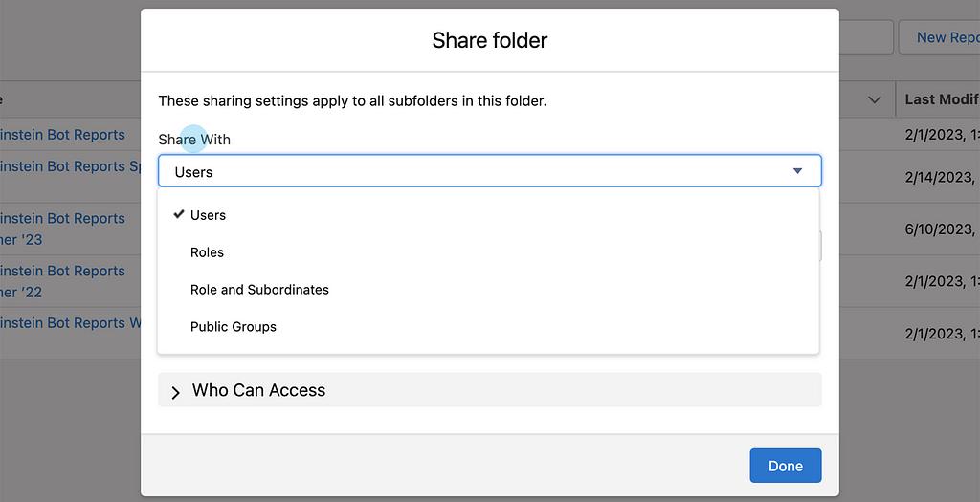
Task: Click the 2/14/2023 date cell
Action: point(938,177)
